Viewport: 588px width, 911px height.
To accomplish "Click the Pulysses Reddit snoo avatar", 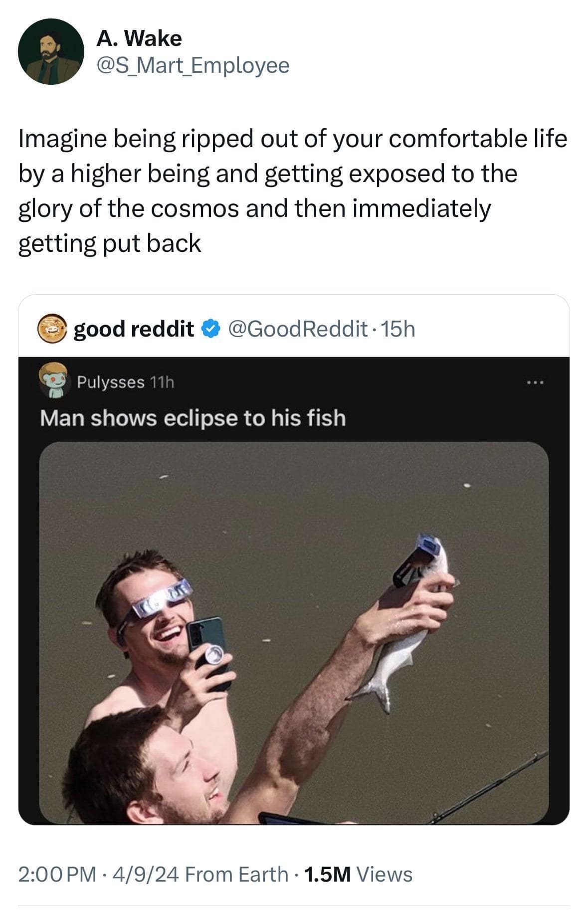I will tap(52, 383).
